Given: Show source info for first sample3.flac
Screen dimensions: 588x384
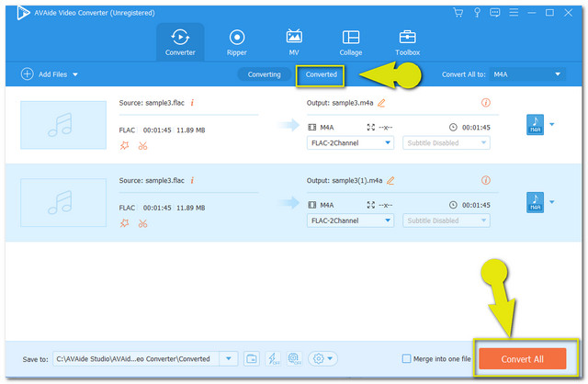Looking at the screenshot, I should tap(192, 102).
